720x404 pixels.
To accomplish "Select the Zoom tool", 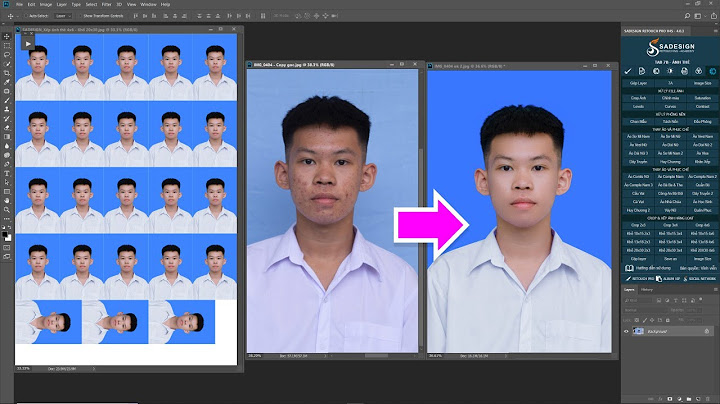I will tap(6, 210).
